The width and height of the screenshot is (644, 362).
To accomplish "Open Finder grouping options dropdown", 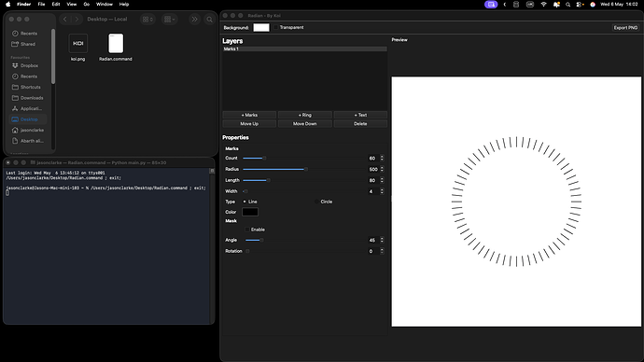I will (x=169, y=20).
